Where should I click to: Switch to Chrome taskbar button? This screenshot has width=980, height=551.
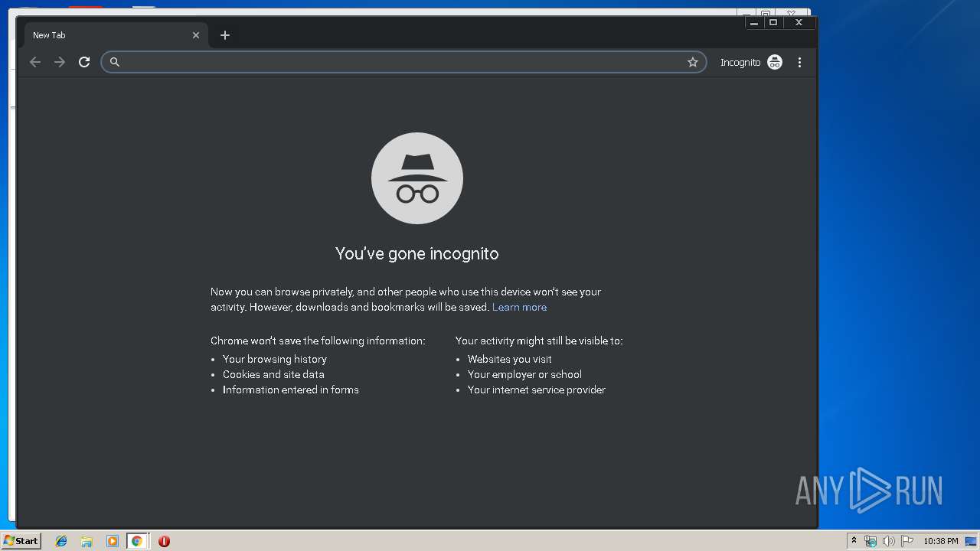point(137,541)
